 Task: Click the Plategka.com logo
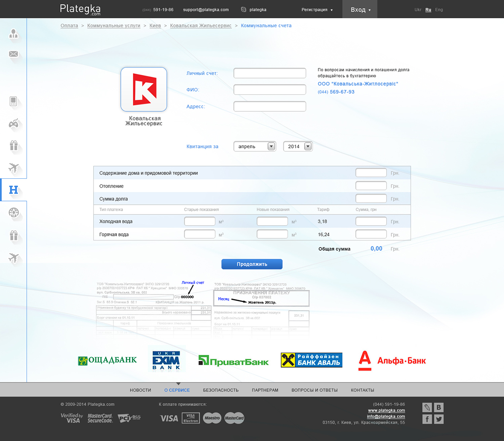80,9
